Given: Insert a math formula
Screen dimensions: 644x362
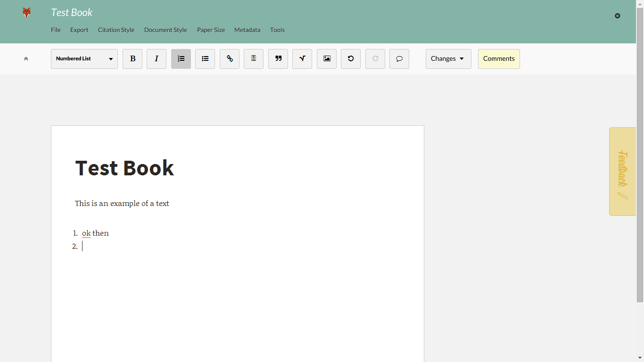Looking at the screenshot, I should pyautogui.click(x=302, y=59).
